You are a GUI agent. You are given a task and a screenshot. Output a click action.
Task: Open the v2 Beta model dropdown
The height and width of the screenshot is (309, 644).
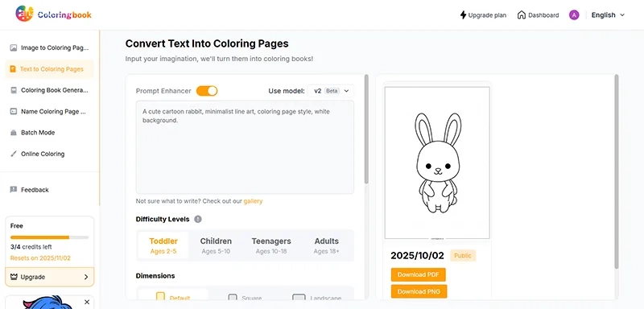click(330, 91)
